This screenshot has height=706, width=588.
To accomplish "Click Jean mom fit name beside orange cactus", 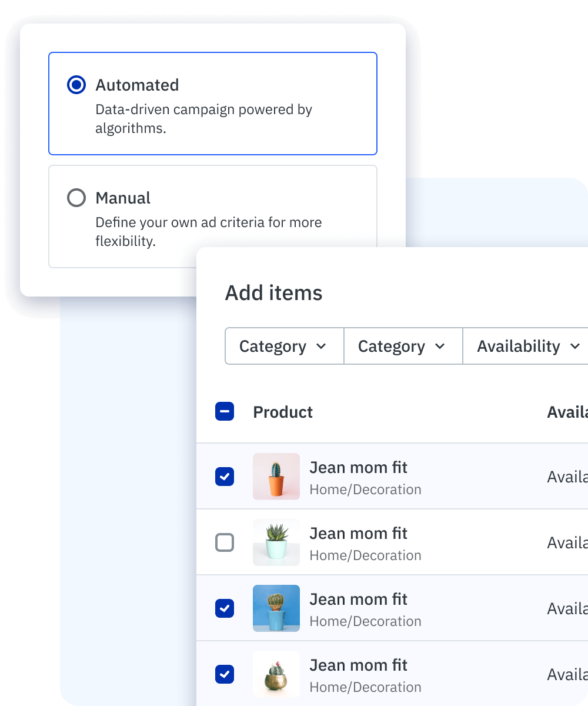I will click(x=358, y=468).
